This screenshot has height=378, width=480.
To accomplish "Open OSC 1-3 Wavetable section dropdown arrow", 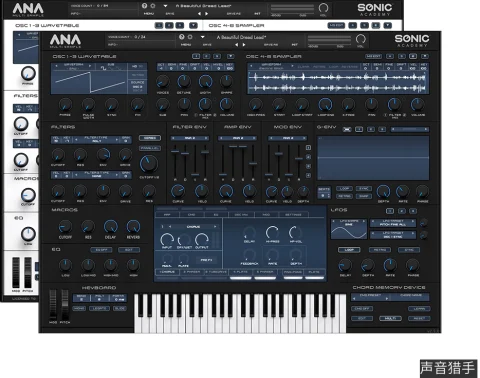I will pyautogui.click(x=230, y=56).
